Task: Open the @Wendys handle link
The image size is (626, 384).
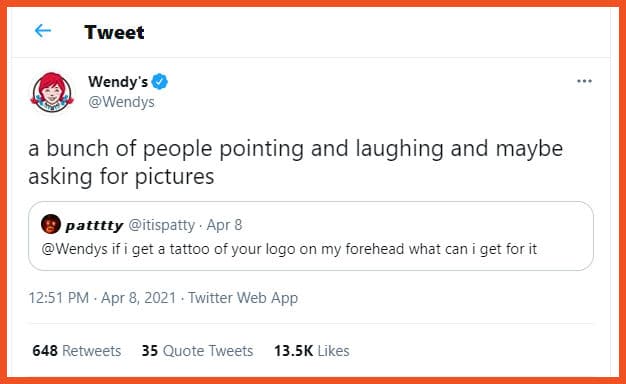Action: pyautogui.click(x=121, y=102)
